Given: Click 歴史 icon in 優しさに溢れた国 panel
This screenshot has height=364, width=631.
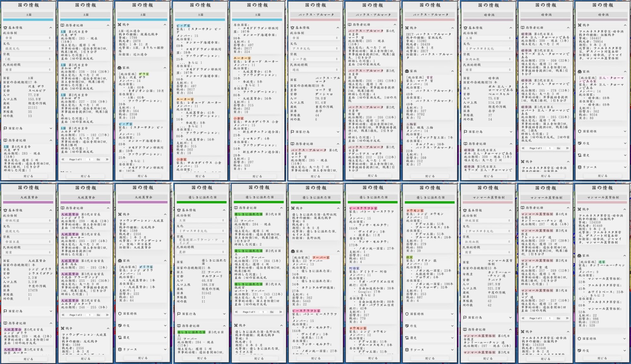Looking at the screenshot, I should [407, 338].
